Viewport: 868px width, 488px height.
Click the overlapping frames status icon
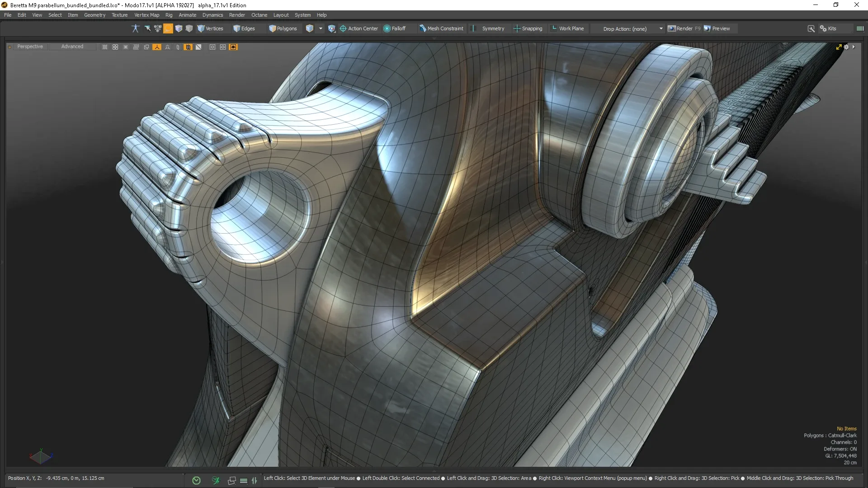click(232, 480)
